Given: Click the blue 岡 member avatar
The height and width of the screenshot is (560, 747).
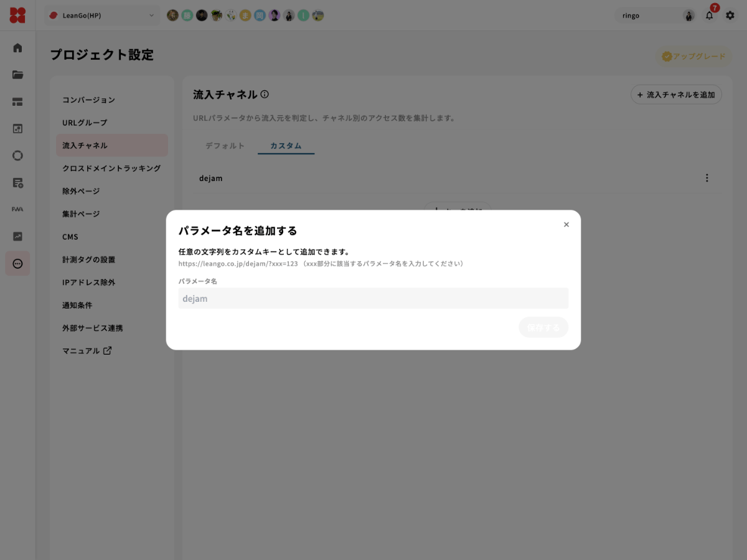Looking at the screenshot, I should [x=260, y=16].
